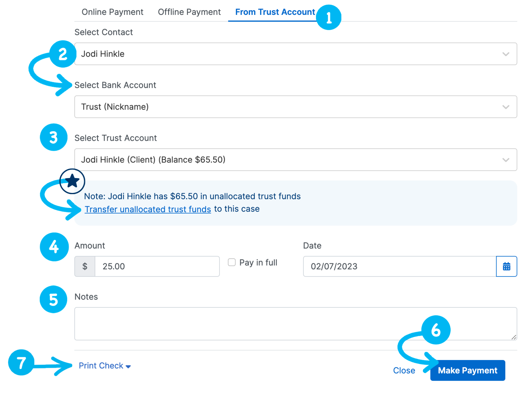Image resolution: width=532 pixels, height=393 pixels.
Task: Toggle Pay in full next to the Amount field
Action: (x=231, y=262)
